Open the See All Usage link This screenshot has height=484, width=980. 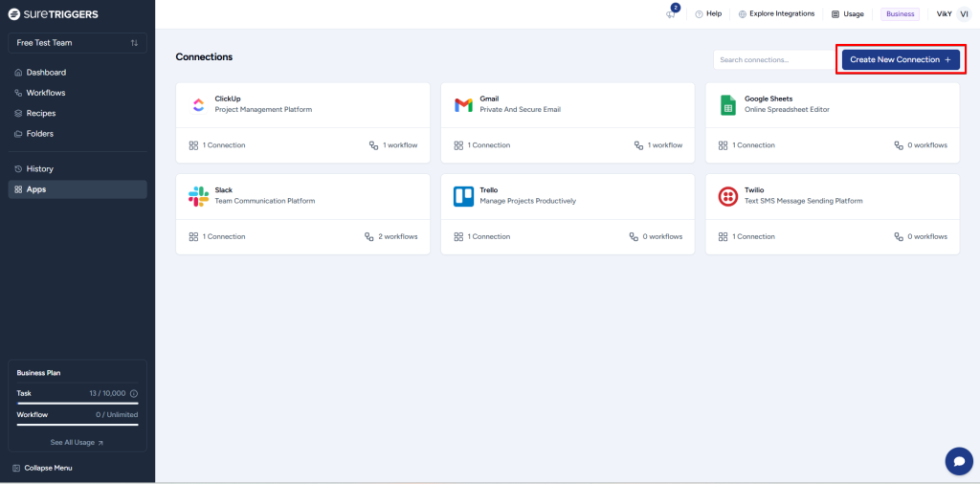(77, 443)
